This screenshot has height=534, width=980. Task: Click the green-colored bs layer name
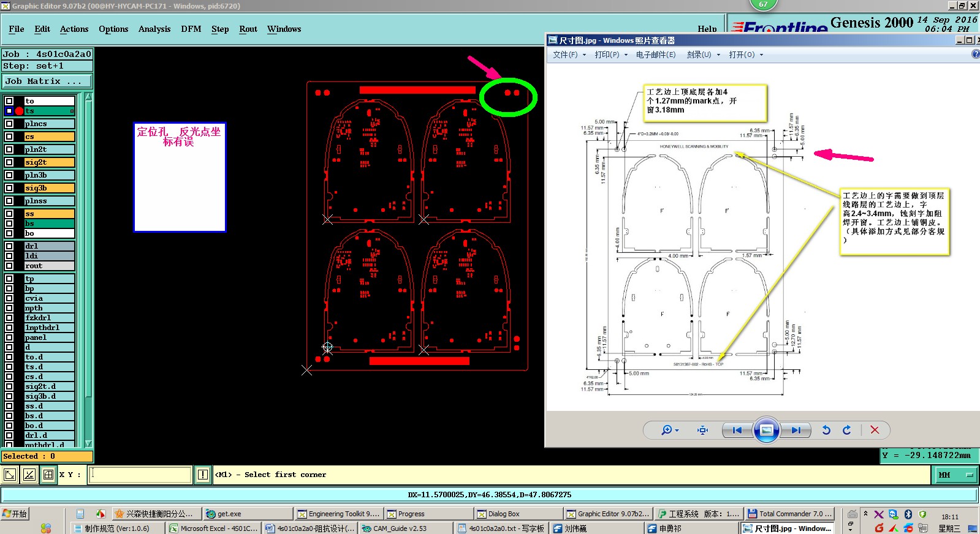click(x=49, y=224)
